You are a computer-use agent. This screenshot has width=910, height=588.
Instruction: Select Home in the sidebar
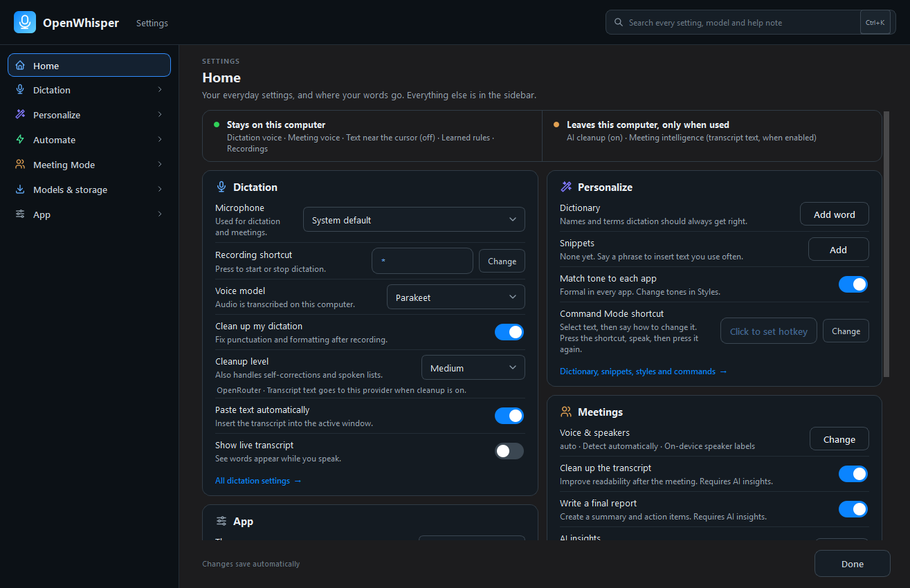[x=89, y=66]
